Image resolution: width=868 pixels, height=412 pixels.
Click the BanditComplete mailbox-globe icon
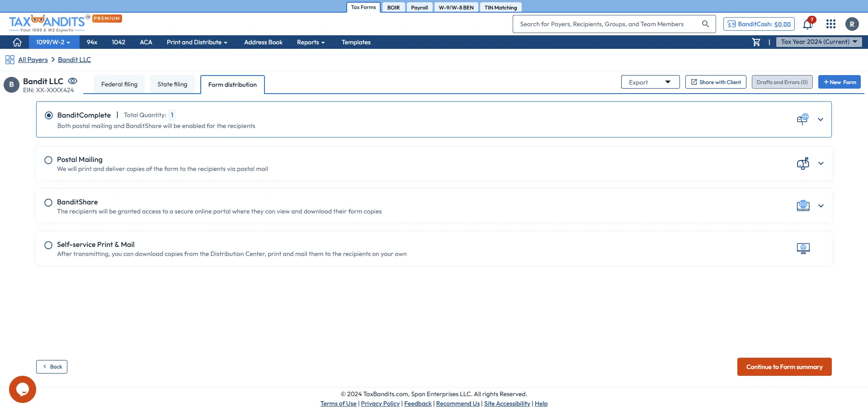[x=802, y=119]
